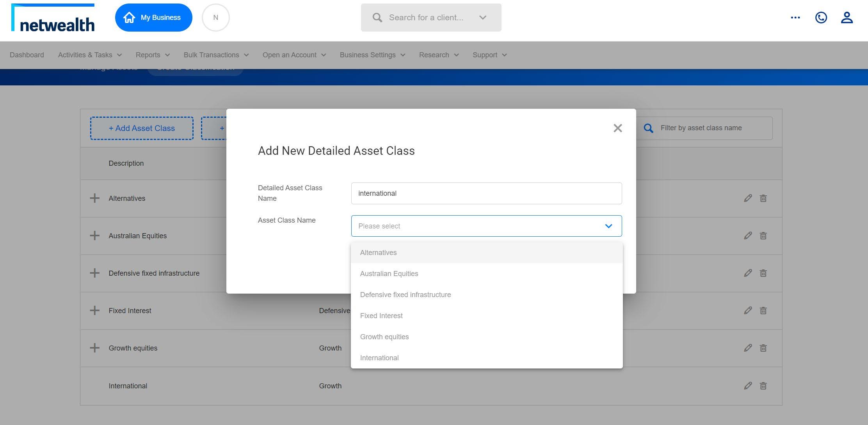
Task: Delete the Australian Equities row via trash icon
Action: click(x=763, y=236)
